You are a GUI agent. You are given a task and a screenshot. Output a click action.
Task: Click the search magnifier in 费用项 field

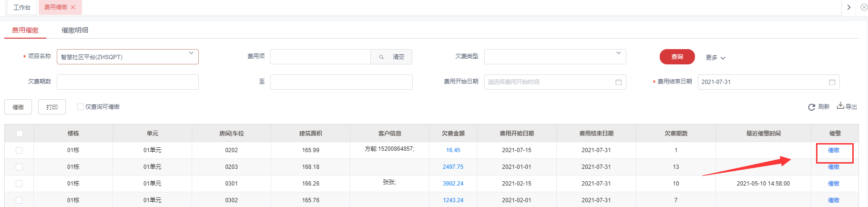point(381,57)
